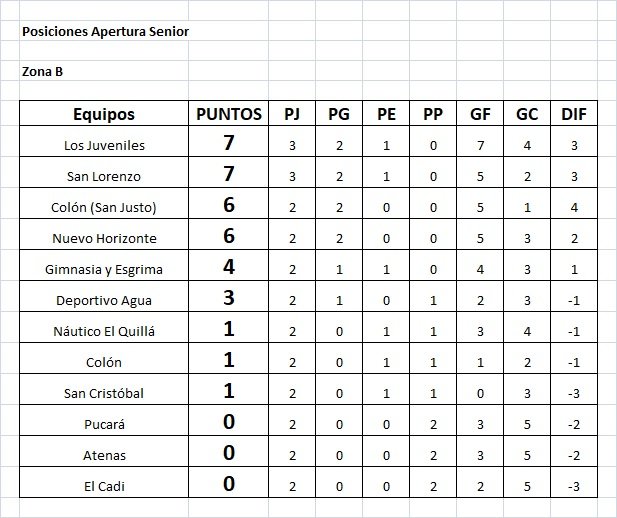This screenshot has height=518, width=617.
Task: Click the El Cadi team cell
Action: (x=104, y=483)
